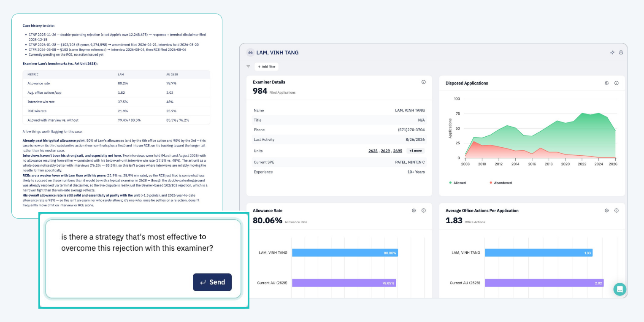
Task: Click the 984 Filed Applications count
Action: pos(260,91)
